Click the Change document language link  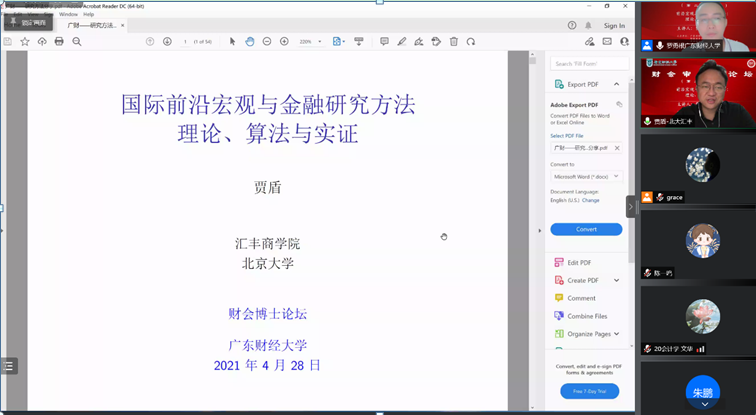tap(591, 200)
